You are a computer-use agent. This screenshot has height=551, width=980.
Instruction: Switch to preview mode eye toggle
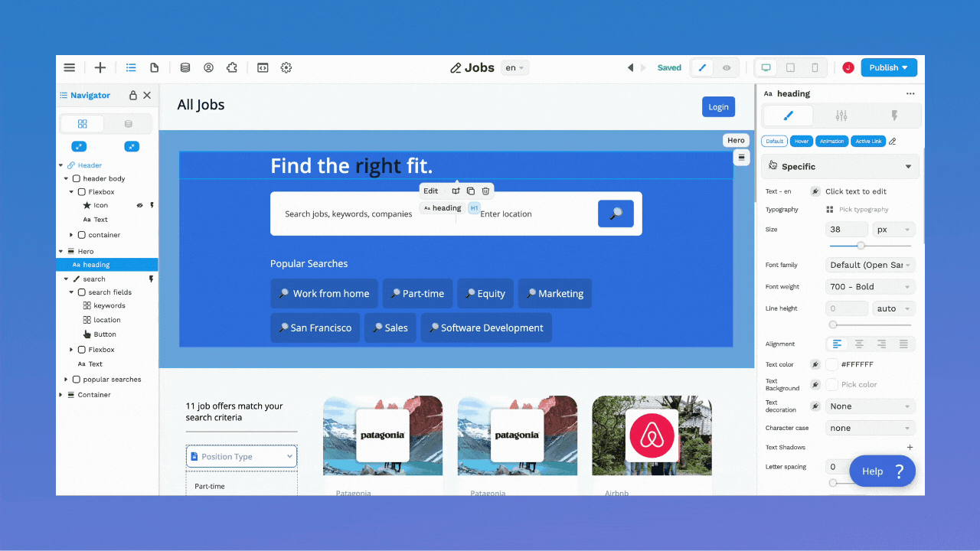(727, 67)
